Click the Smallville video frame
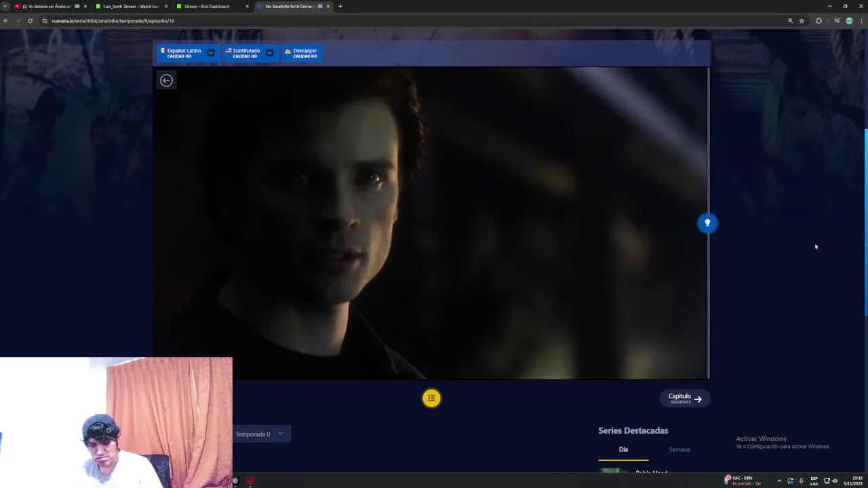 click(430, 223)
